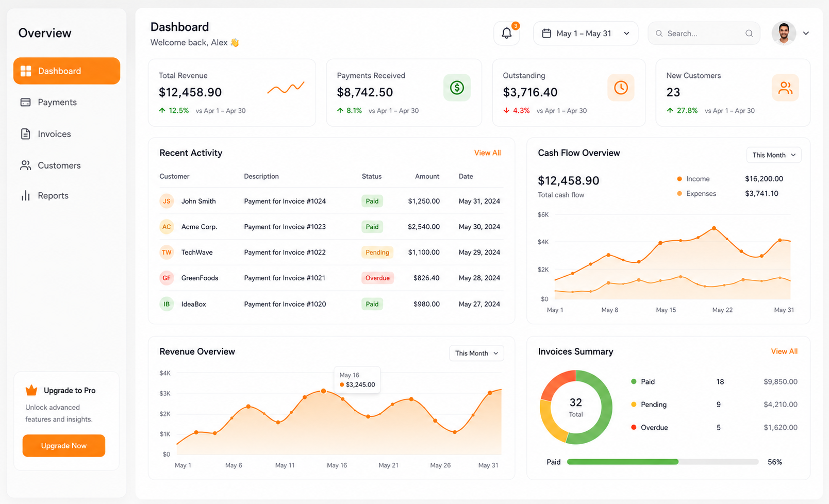Click the May 16 revenue data point
This screenshot has height=504, width=829.
click(324, 391)
